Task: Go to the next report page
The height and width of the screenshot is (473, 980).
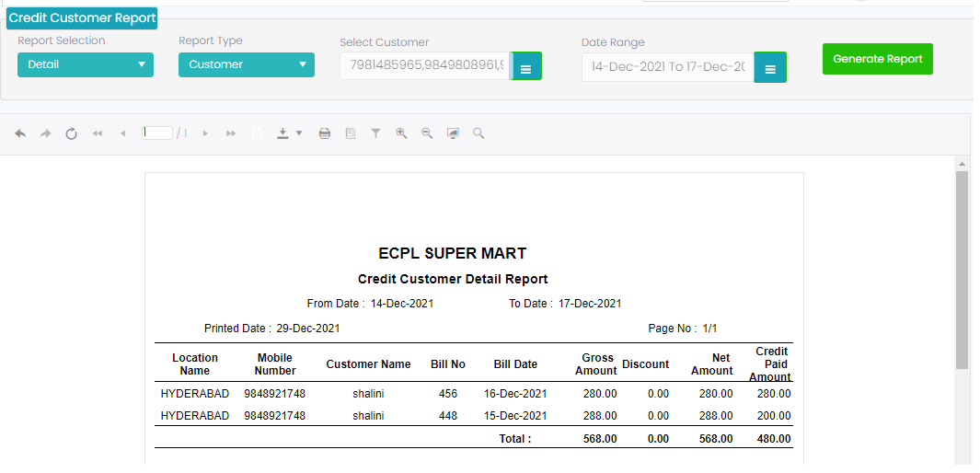Action: pyautogui.click(x=205, y=133)
